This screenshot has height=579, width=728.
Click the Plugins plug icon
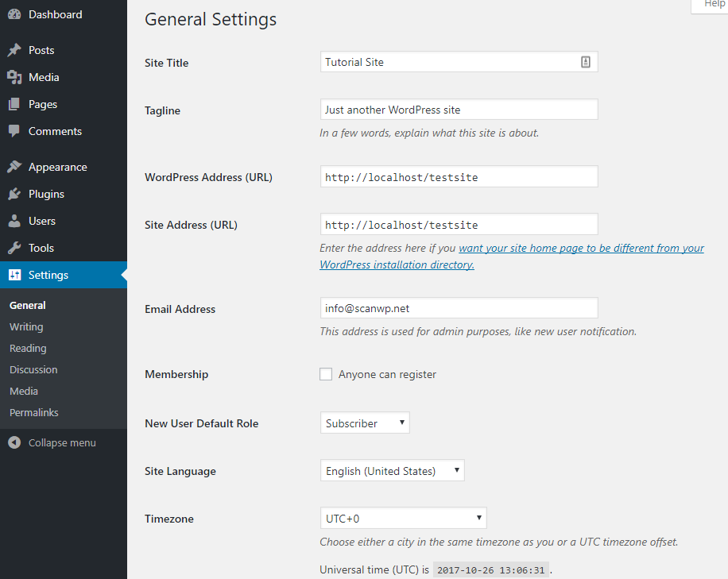coord(14,194)
